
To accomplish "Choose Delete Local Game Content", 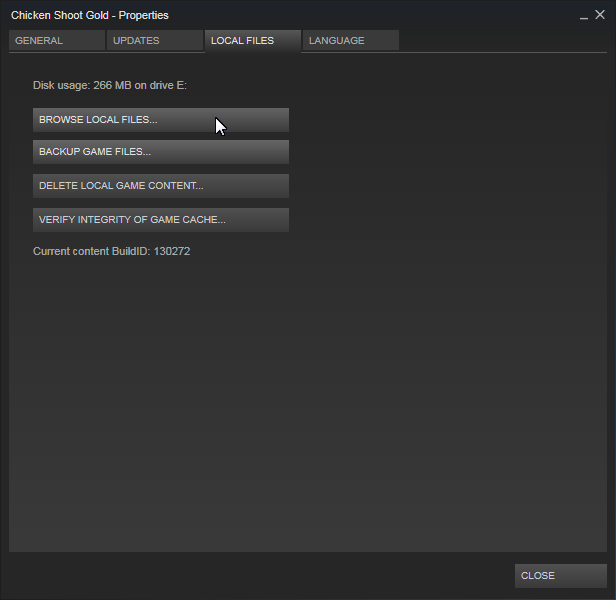I will click(x=161, y=186).
